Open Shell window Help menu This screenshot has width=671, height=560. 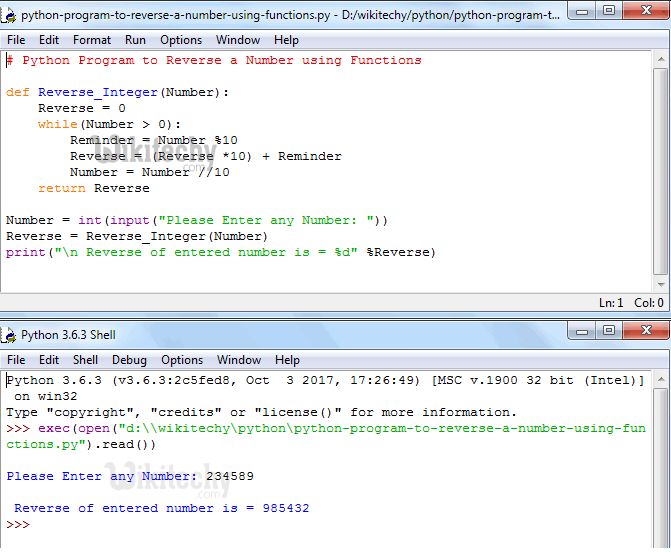click(287, 360)
